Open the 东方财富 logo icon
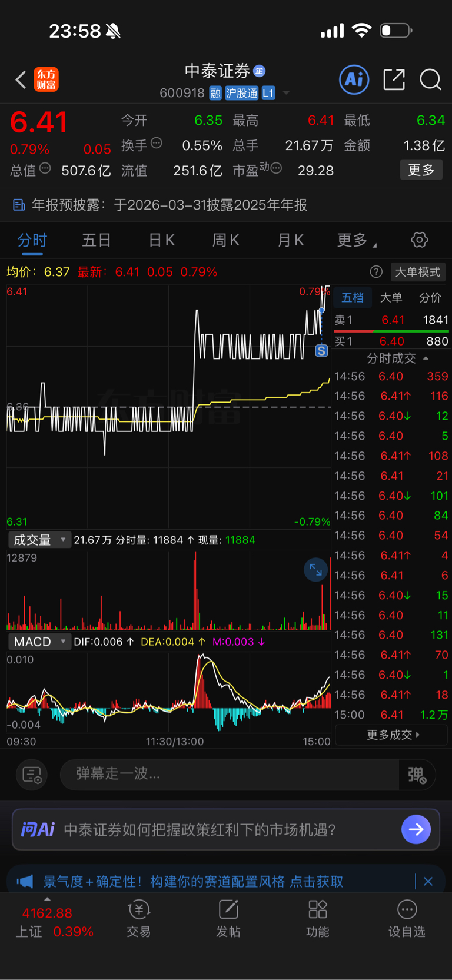 pos(46,79)
